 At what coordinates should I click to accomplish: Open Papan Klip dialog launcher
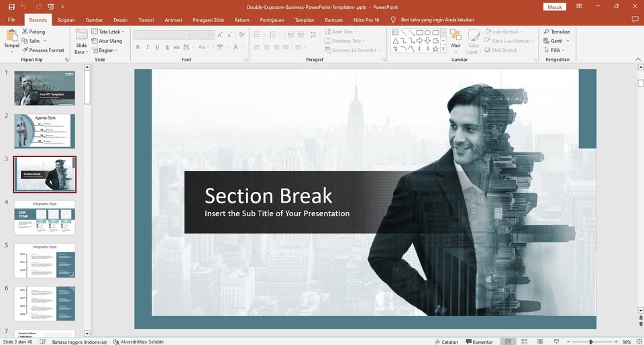tap(66, 60)
